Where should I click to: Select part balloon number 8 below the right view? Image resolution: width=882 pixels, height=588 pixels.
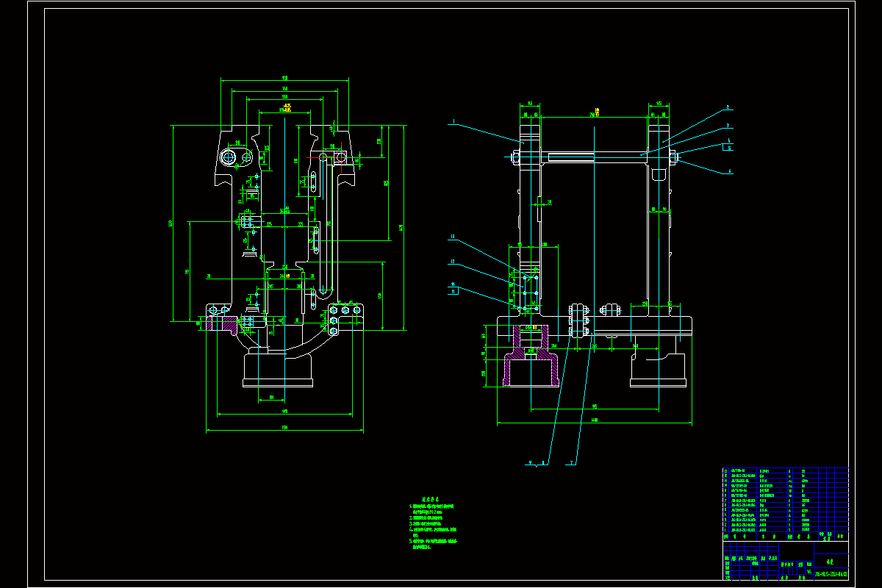(543, 462)
